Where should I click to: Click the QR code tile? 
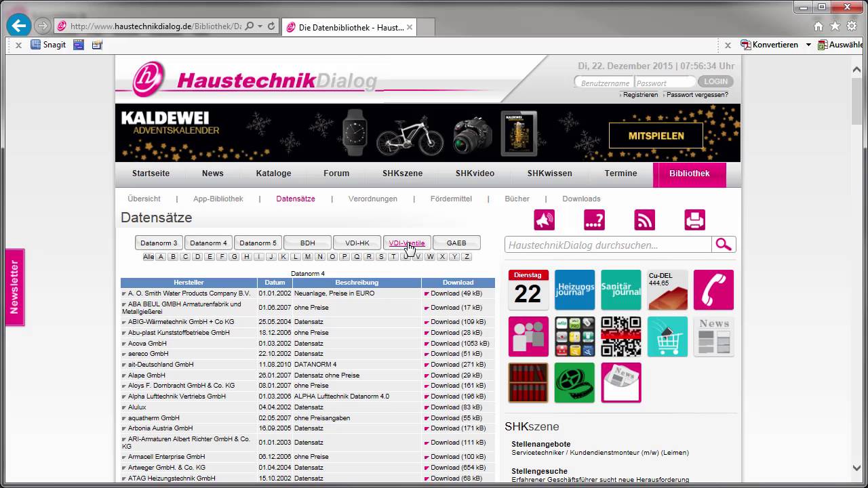coord(621,336)
